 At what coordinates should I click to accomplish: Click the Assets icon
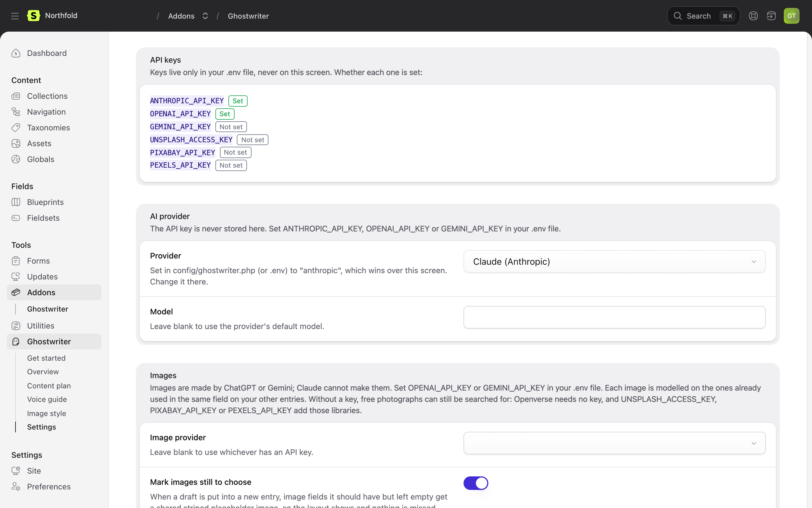tap(16, 143)
